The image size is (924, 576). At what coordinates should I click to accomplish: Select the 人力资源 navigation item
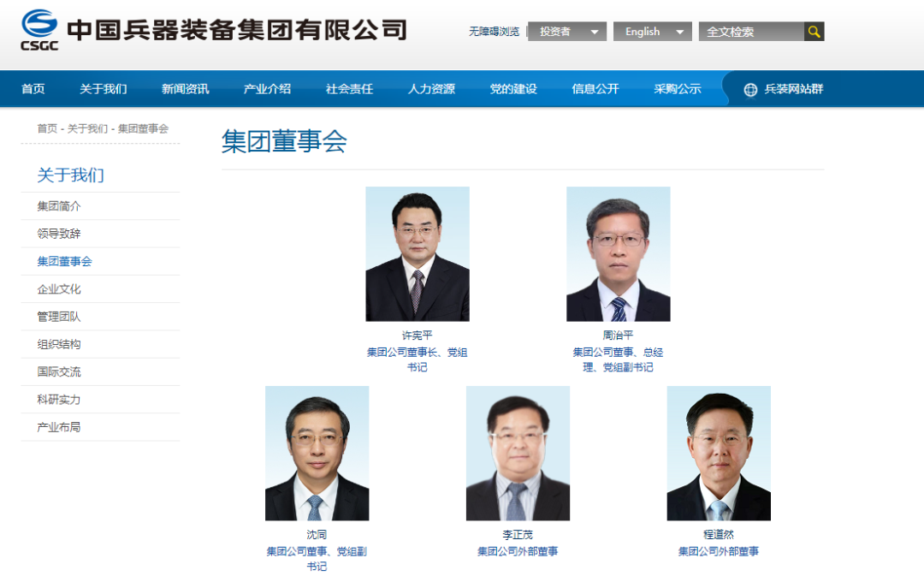coord(430,88)
